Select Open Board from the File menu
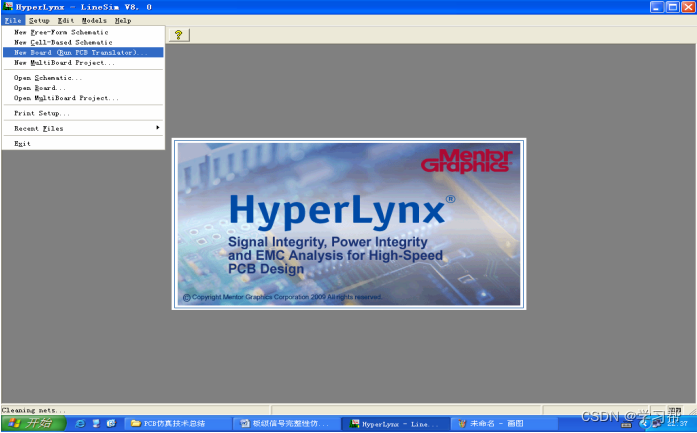The height and width of the screenshot is (433, 697). [x=83, y=88]
